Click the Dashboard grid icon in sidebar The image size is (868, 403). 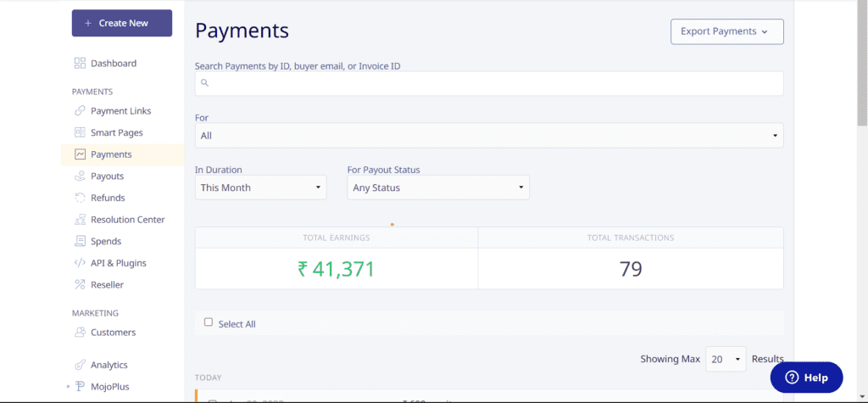tap(80, 63)
